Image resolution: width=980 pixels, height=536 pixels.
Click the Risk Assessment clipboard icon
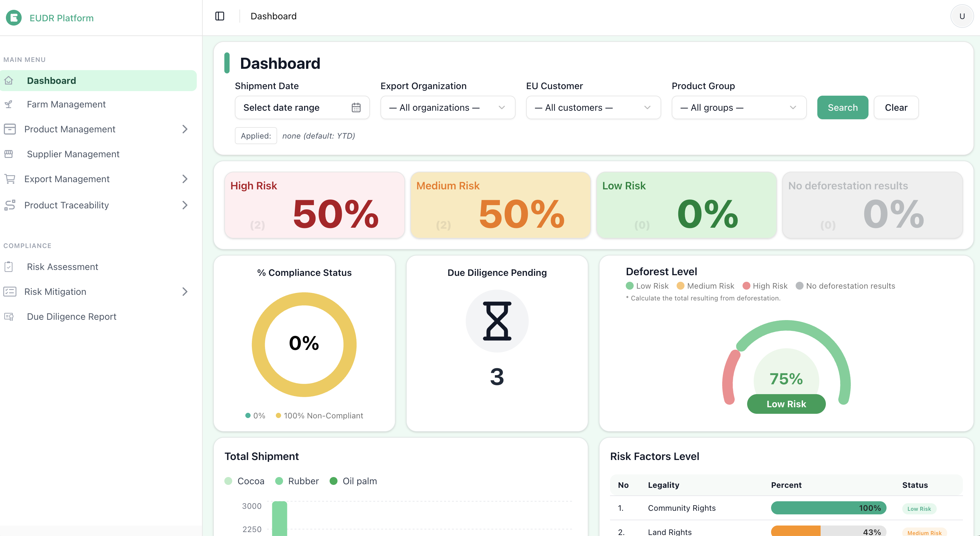pos(9,267)
